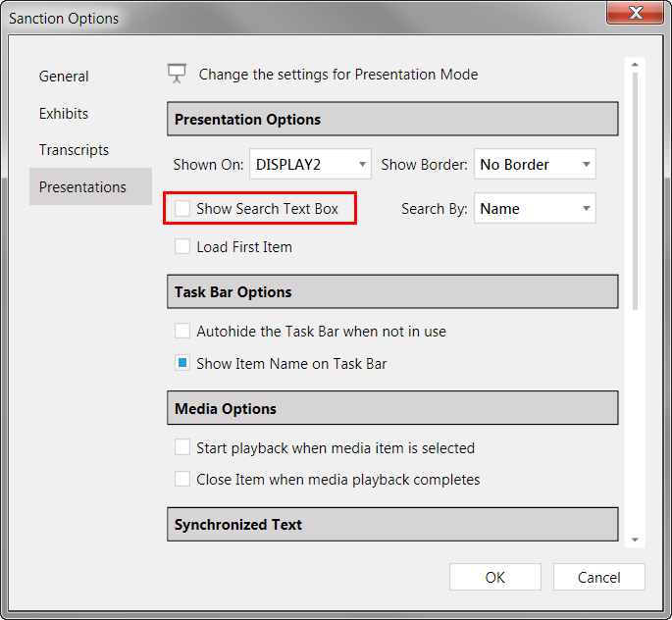672x620 pixels.
Task: Click the Cancel button
Action: tap(598, 577)
